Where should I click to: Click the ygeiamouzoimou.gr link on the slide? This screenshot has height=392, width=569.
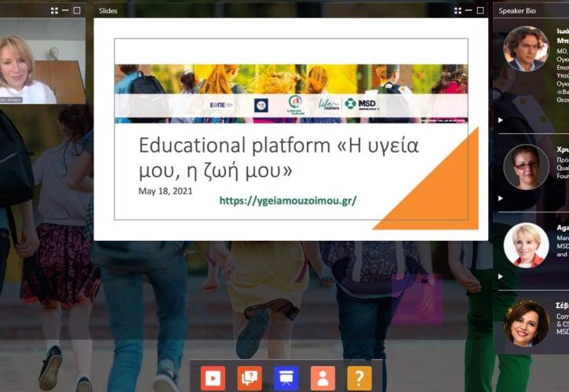point(287,201)
